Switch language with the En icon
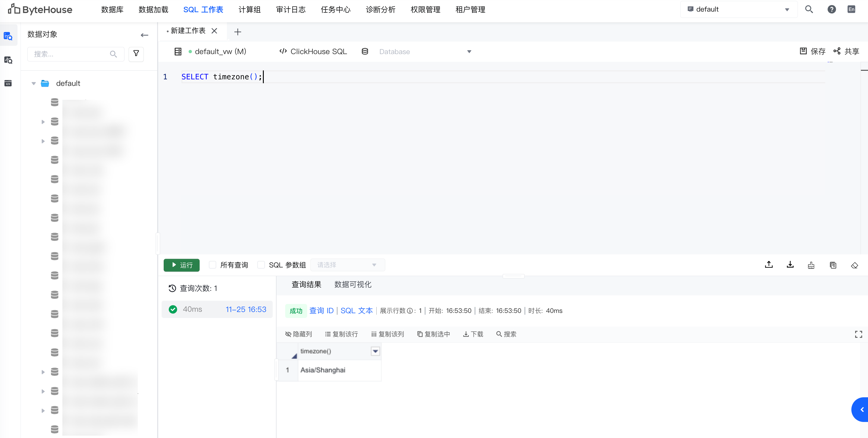868x438 pixels. (851, 10)
